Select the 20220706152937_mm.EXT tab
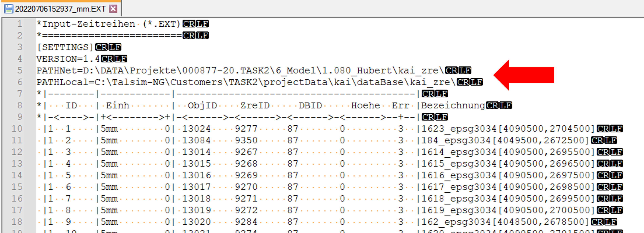 pos(60,9)
